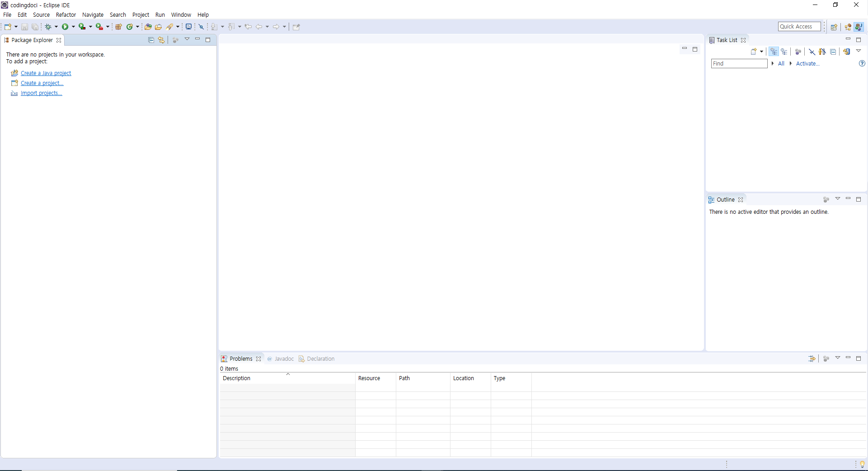Switch to the Java EE perspective icon
Screen dimensions: 868x471
tap(848, 27)
